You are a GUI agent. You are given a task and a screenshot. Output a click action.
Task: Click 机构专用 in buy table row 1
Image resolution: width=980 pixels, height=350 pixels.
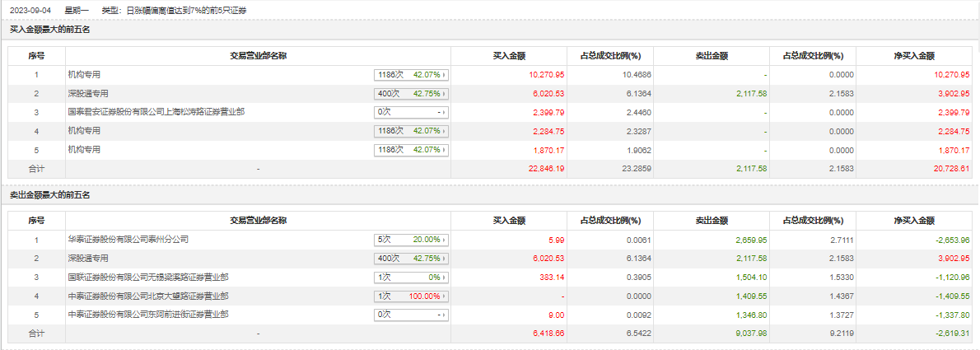click(x=84, y=74)
